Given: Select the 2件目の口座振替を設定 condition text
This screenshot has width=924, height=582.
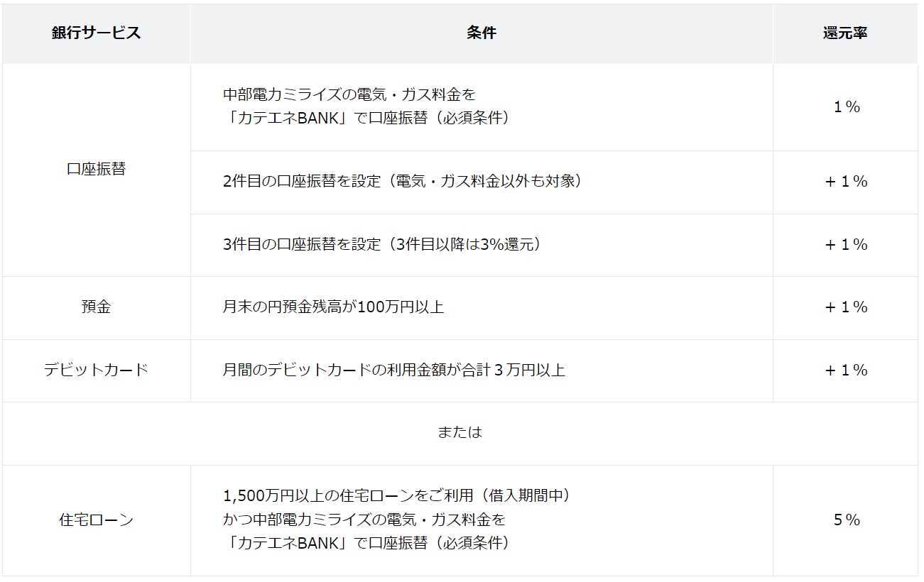Looking at the screenshot, I should [x=402, y=182].
